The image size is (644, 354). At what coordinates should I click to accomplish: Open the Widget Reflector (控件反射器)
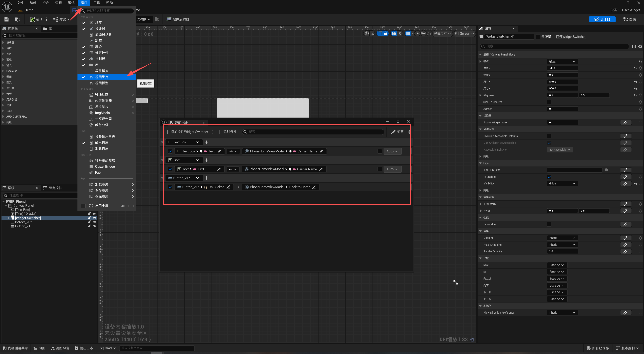click(x=178, y=19)
